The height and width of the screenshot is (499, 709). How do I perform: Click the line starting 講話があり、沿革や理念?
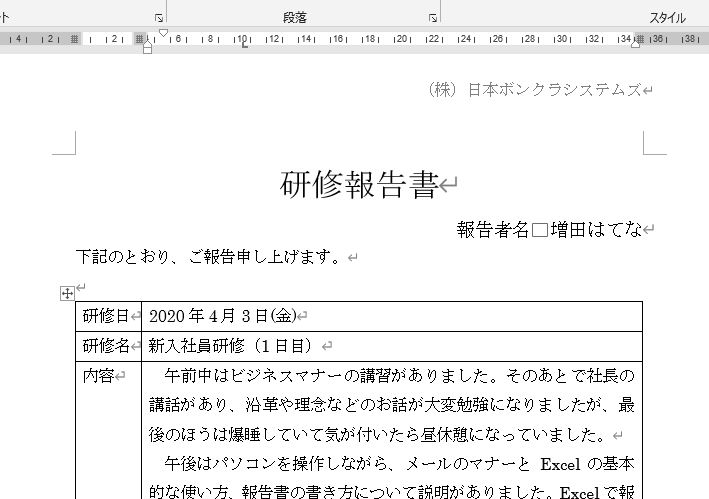392,405
